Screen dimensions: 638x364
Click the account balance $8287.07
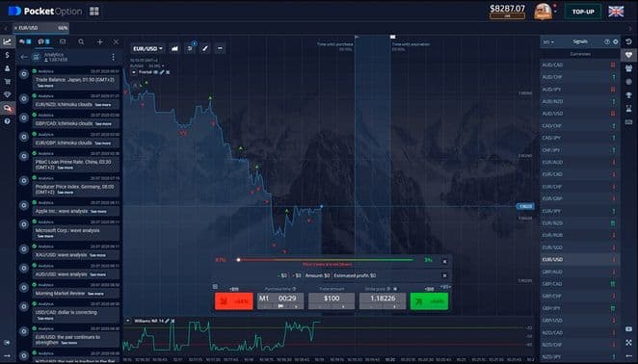507,9
